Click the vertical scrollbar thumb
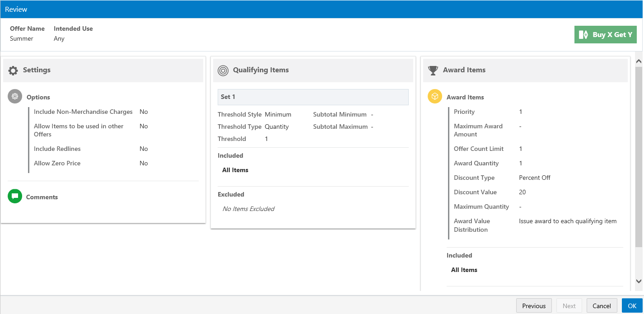Image resolution: width=644 pixels, height=314 pixels. coord(639,157)
